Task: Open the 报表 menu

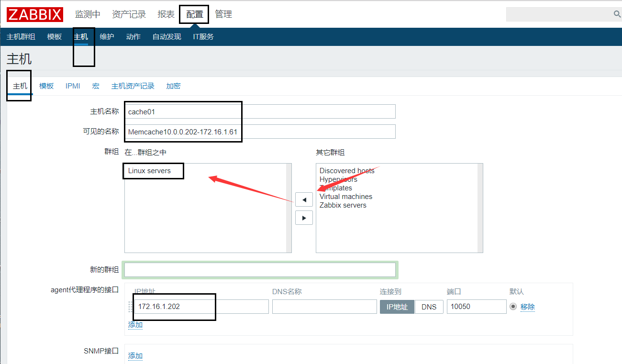Action: [x=166, y=14]
